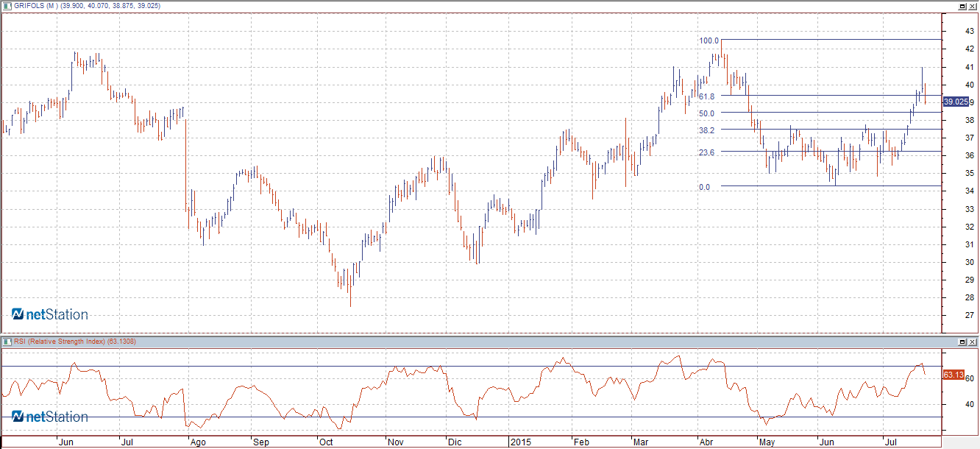980x449 pixels.
Task: Click the GRIFOLS chart panel icon
Action: point(6,6)
